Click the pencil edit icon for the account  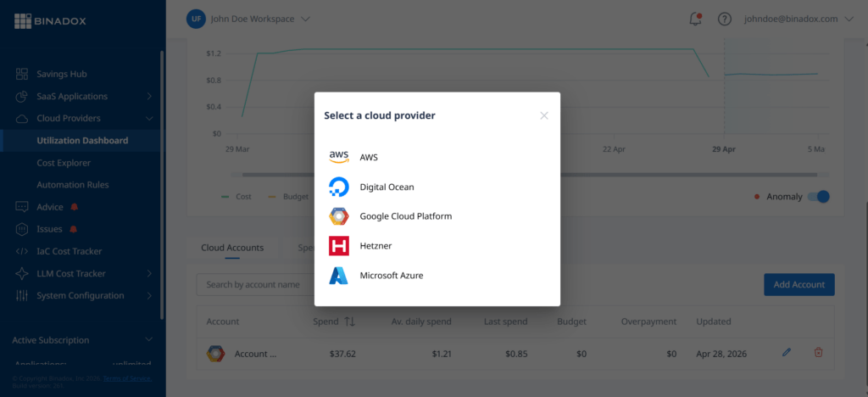[787, 352]
